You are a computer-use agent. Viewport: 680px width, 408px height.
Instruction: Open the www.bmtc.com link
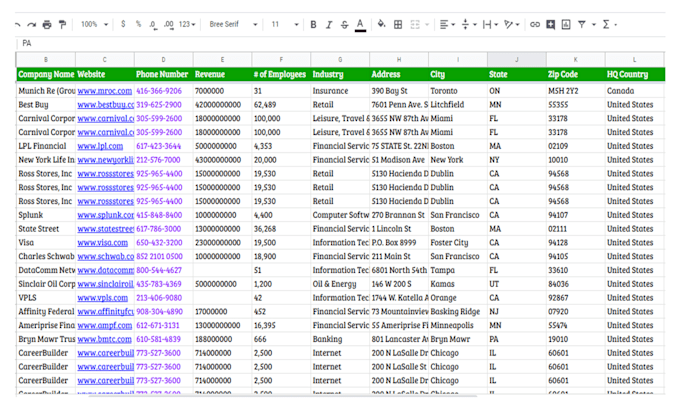click(105, 339)
